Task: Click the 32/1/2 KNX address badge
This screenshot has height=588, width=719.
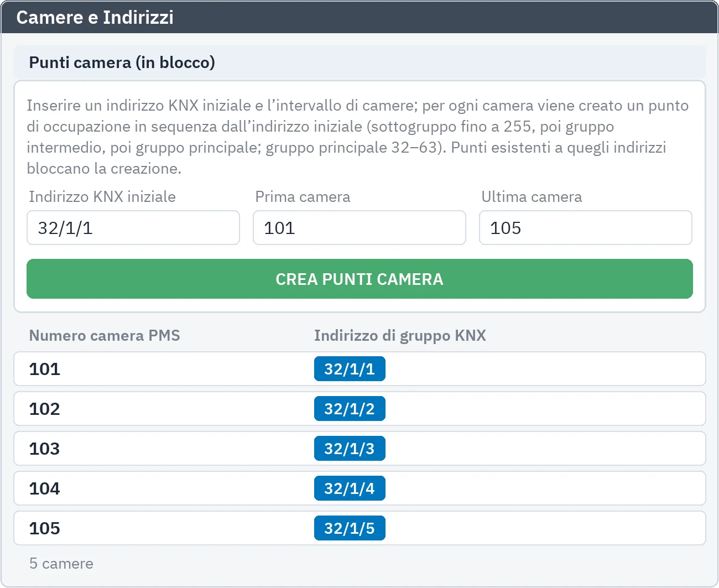Action: coord(350,409)
